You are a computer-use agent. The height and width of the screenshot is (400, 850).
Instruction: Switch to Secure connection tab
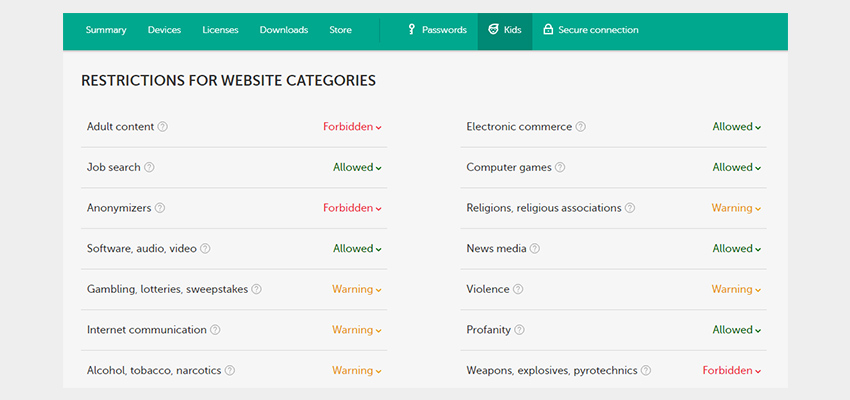pos(591,30)
